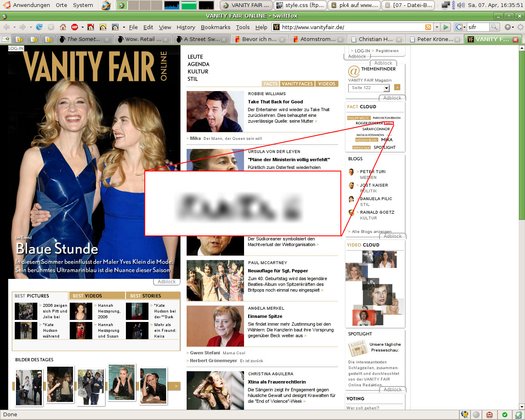
Task: Reload the page with the refresh icon
Action: (39, 27)
